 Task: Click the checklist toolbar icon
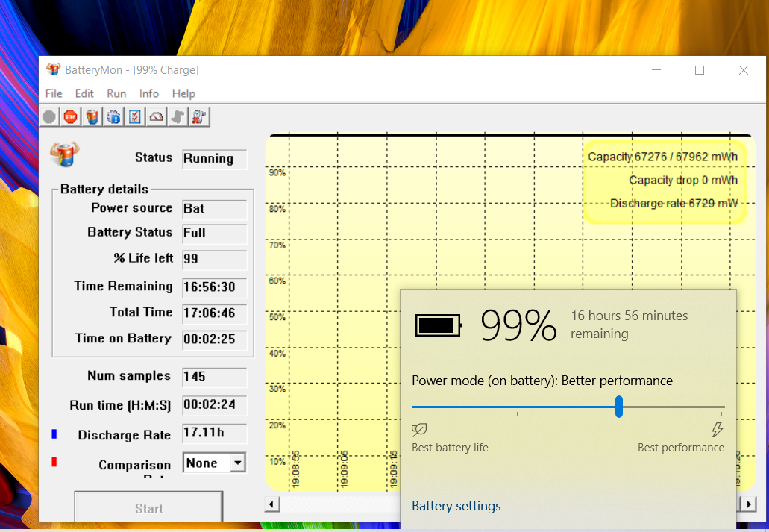[x=135, y=117]
